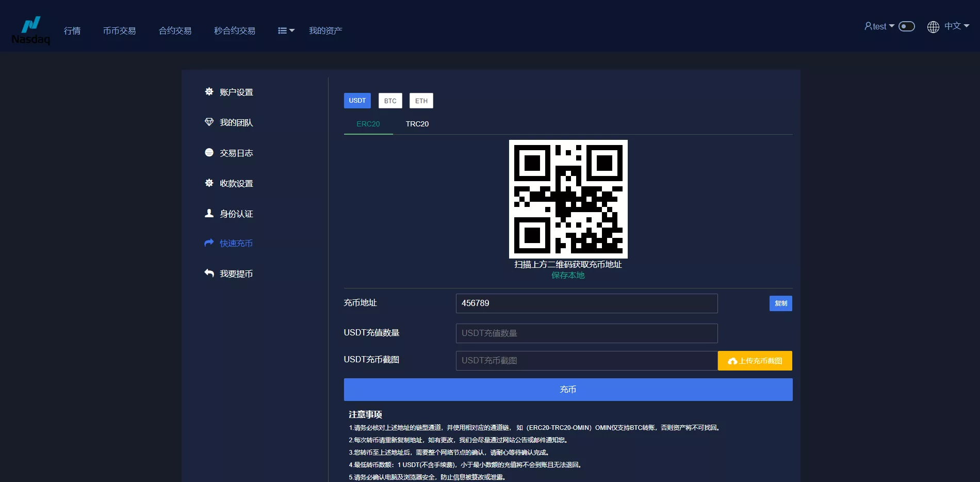Switch to the BTC currency option

[390, 101]
